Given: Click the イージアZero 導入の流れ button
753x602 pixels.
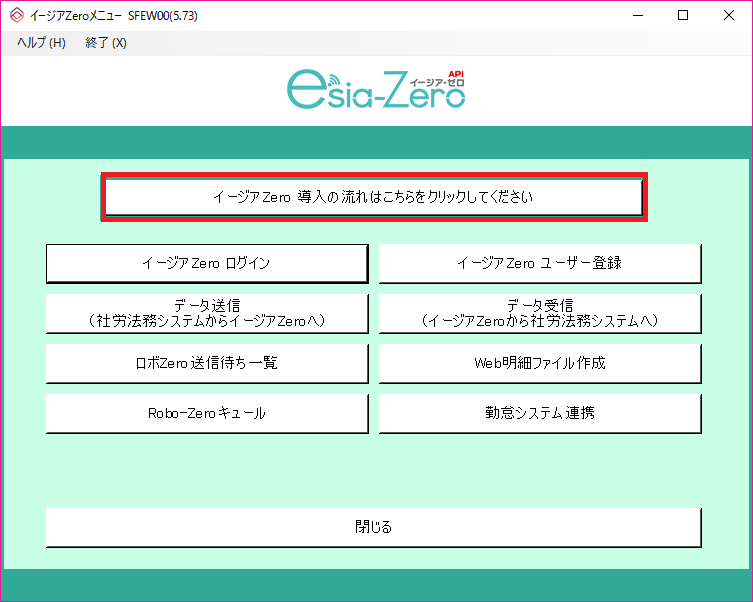Looking at the screenshot, I should point(374,197).
